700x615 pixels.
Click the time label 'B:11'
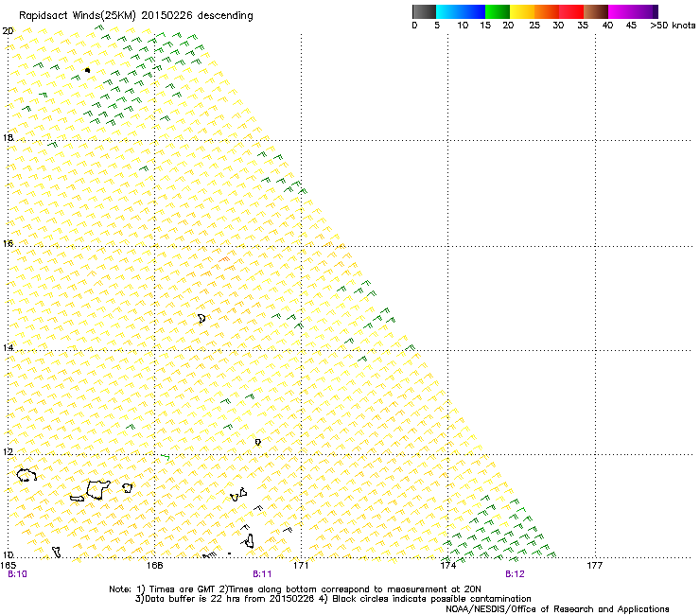click(262, 574)
